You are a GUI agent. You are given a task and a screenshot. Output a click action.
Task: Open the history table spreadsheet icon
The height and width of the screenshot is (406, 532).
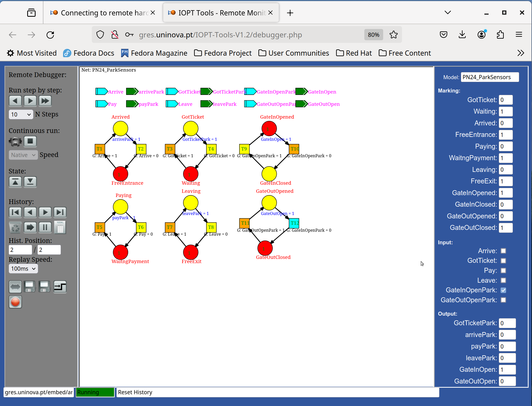coord(60,227)
